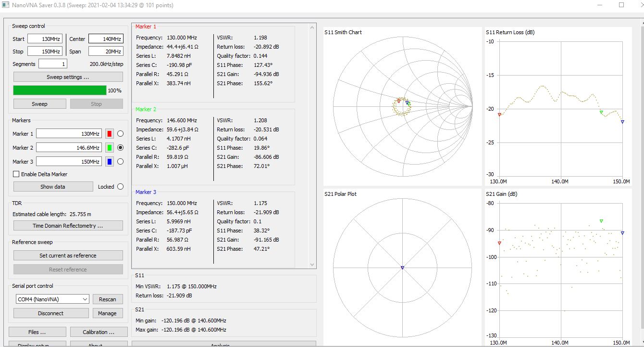The width and height of the screenshot is (644, 347).
Task: Open the Files dialog
Action: coord(37,332)
